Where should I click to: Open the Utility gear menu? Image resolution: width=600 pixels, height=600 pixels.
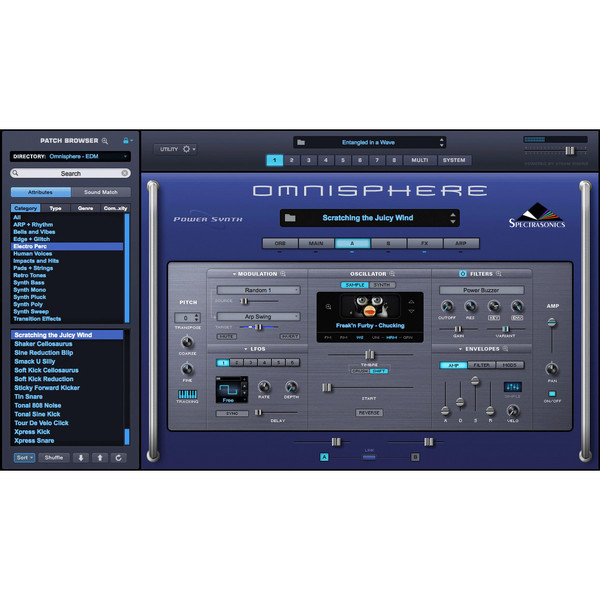click(x=186, y=149)
